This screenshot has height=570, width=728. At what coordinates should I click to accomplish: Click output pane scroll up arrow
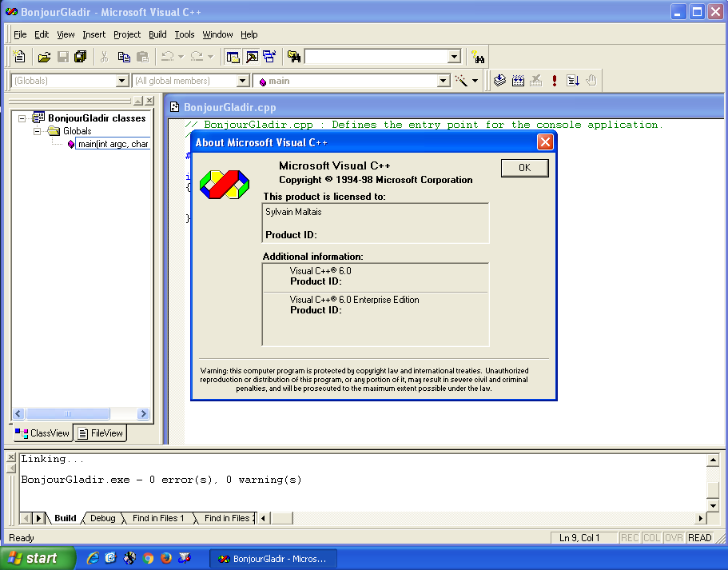pyautogui.click(x=713, y=460)
